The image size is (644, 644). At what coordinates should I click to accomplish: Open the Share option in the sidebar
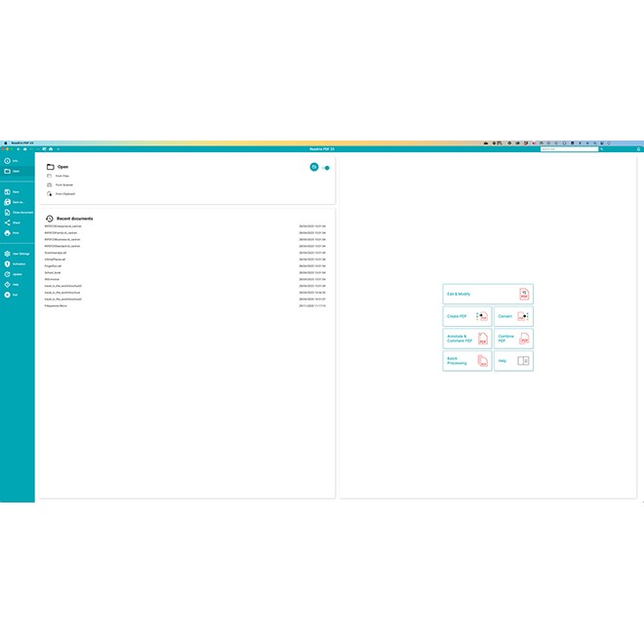coord(13,222)
